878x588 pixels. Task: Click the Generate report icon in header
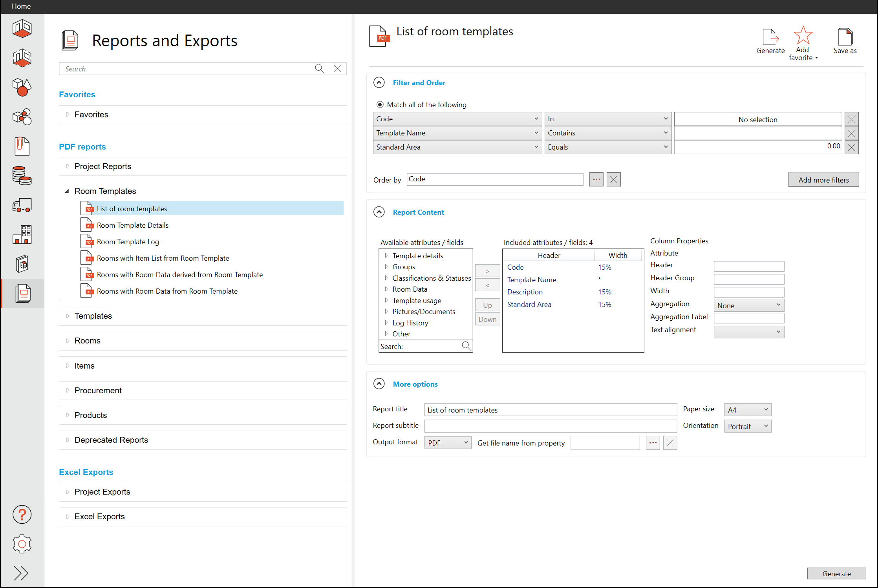(x=770, y=38)
